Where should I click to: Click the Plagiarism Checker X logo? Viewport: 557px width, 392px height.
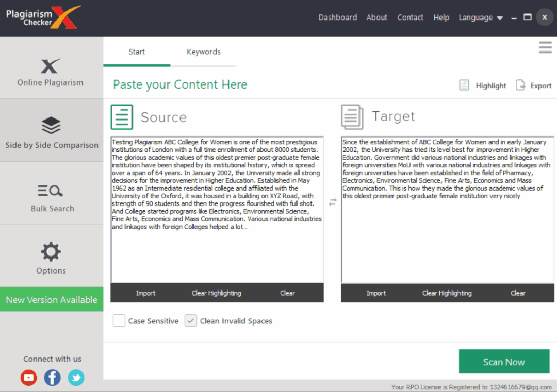(x=43, y=17)
